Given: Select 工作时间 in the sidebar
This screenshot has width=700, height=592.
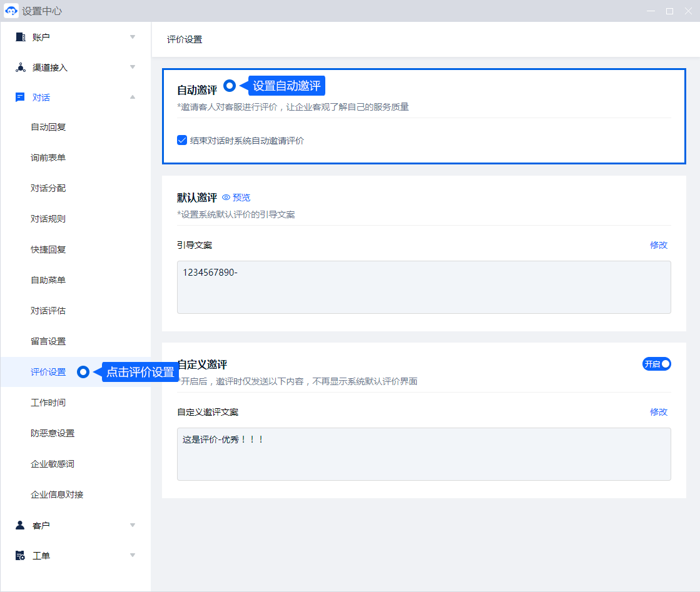Looking at the screenshot, I should (48, 403).
